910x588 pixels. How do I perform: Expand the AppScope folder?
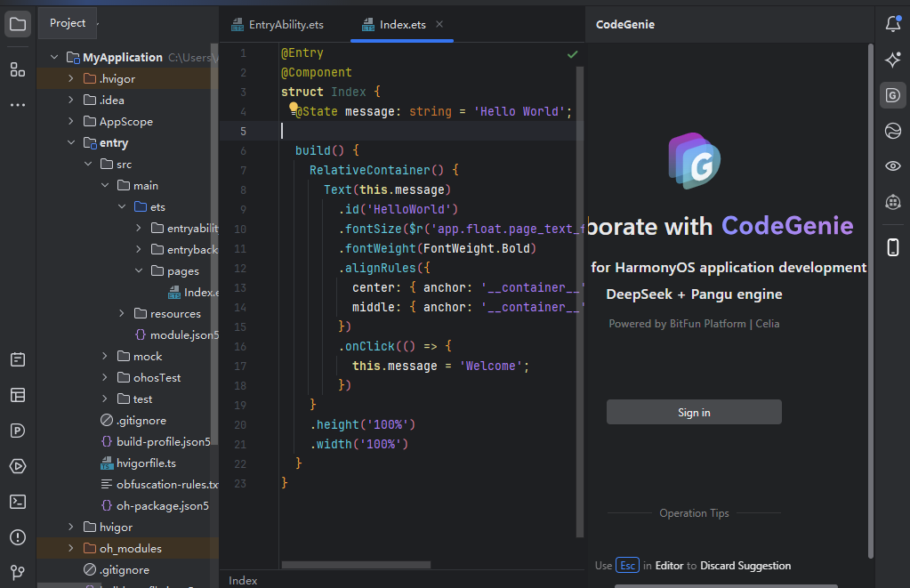point(71,122)
